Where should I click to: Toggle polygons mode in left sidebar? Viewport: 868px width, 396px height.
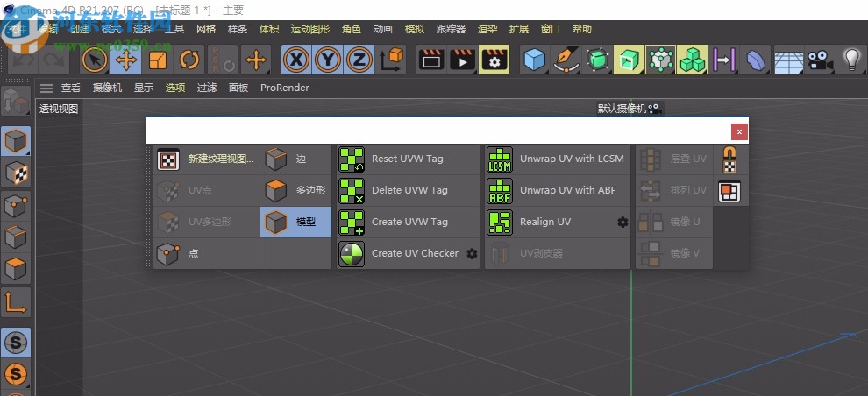point(16,270)
